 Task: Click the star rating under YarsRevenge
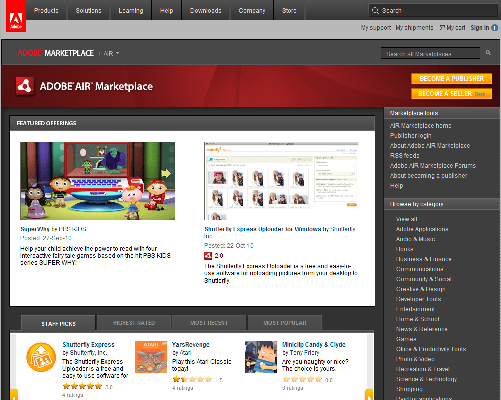click(x=192, y=379)
